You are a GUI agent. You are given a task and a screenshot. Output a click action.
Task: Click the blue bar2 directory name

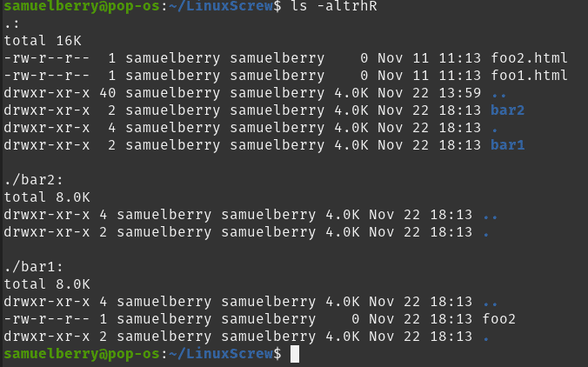(x=507, y=110)
